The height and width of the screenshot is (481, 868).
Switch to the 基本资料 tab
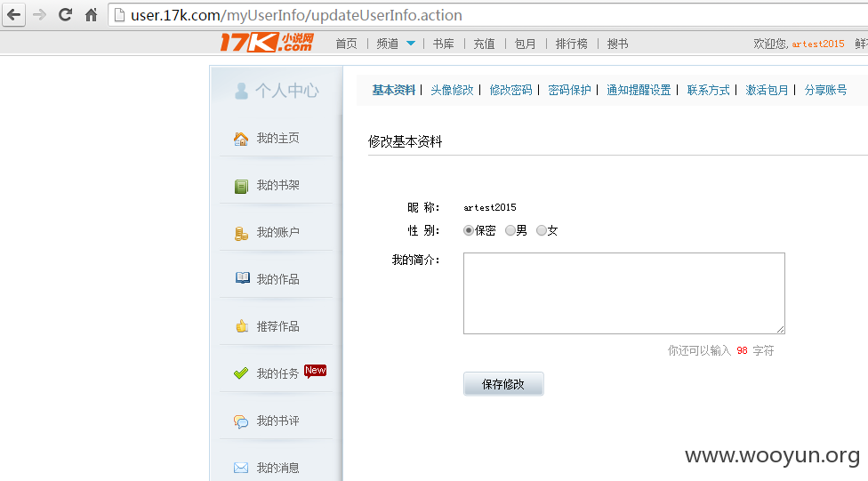pos(394,90)
